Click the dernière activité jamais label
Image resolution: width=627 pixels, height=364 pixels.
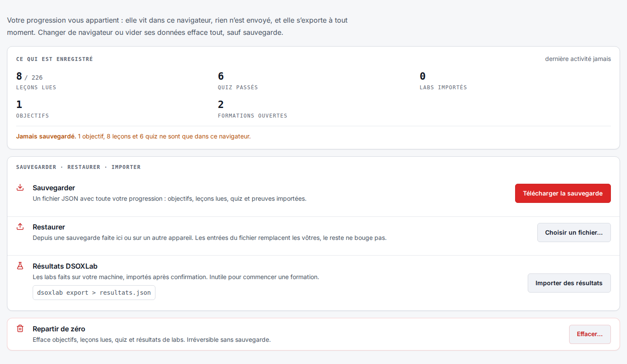[578, 59]
